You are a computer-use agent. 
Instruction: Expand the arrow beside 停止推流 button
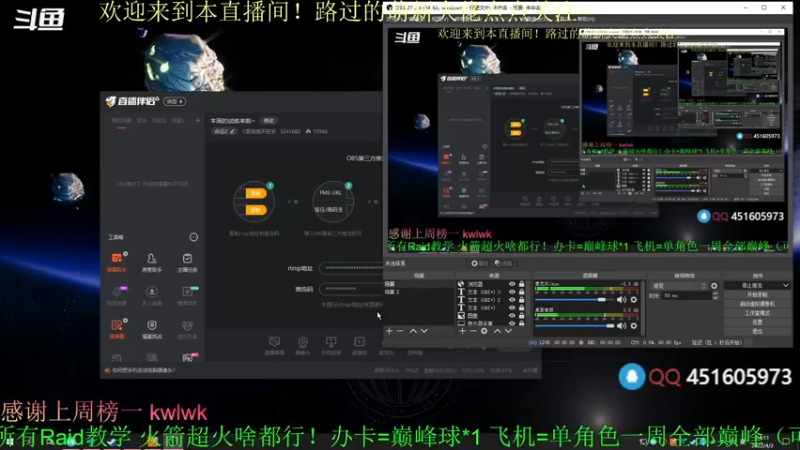coord(786,286)
